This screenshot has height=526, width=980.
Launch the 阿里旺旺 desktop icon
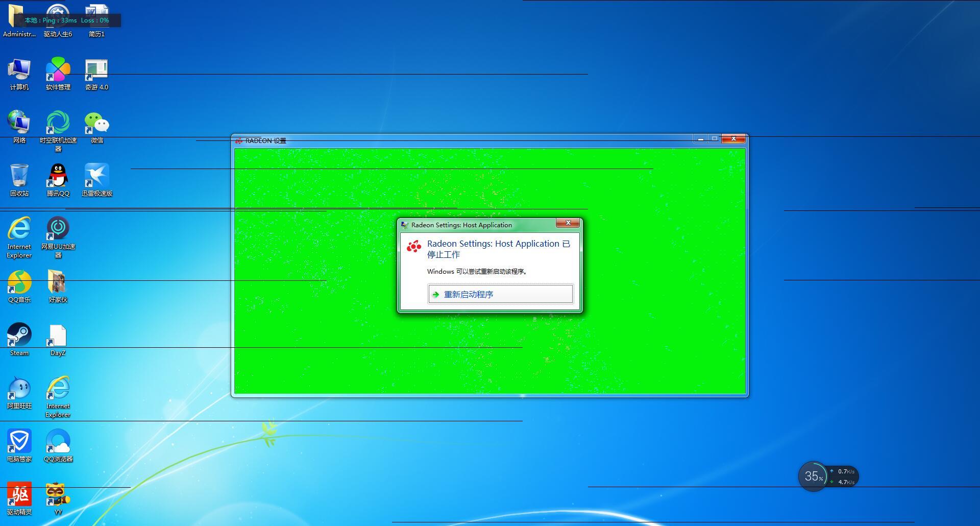(x=19, y=393)
